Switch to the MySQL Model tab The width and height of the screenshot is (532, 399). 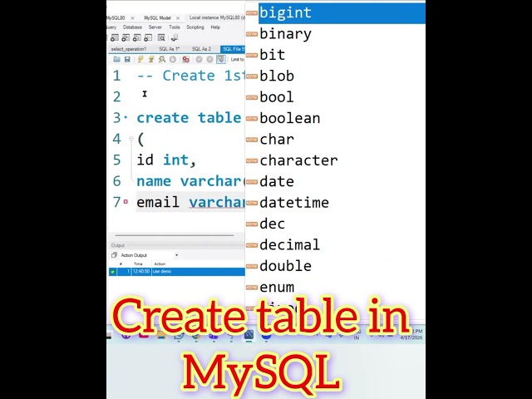(157, 17)
